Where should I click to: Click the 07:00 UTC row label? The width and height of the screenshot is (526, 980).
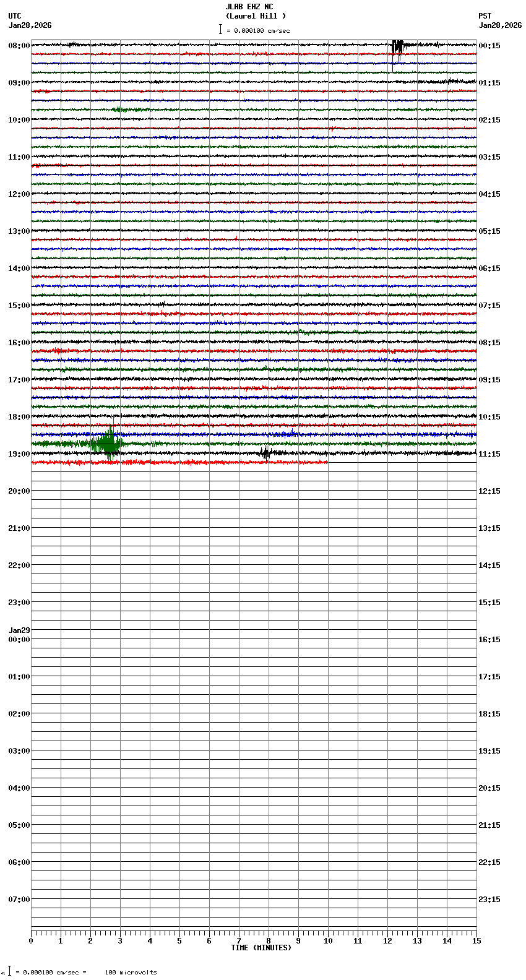(19, 900)
